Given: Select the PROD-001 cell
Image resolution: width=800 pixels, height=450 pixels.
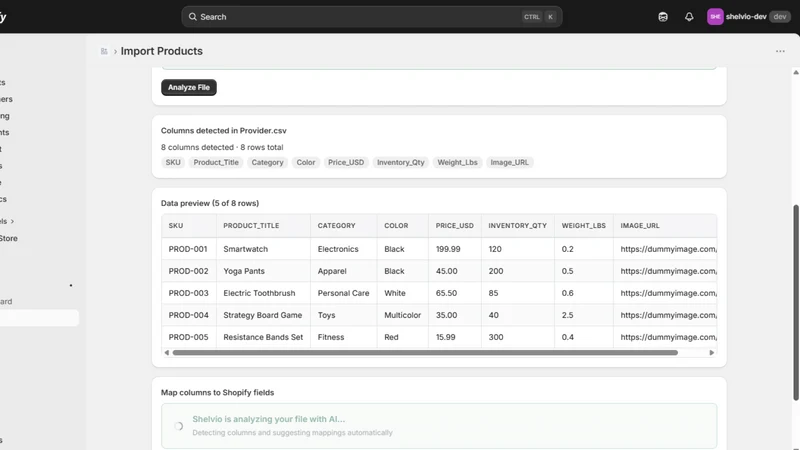Looking at the screenshot, I should point(188,249).
